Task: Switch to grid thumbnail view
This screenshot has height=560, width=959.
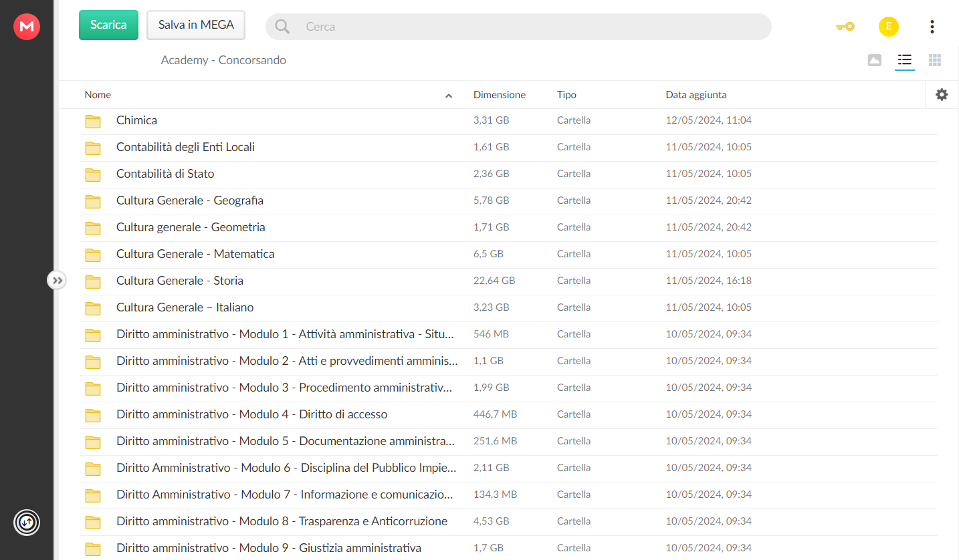Action: point(935,60)
